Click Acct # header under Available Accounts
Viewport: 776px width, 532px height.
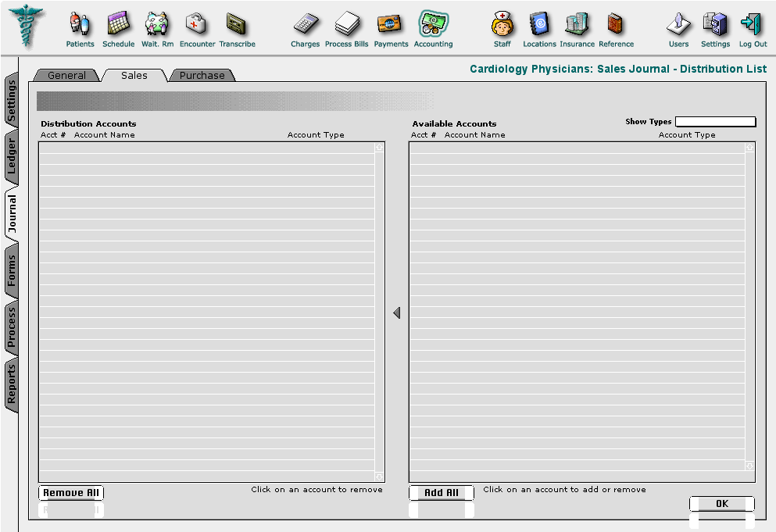424,134
